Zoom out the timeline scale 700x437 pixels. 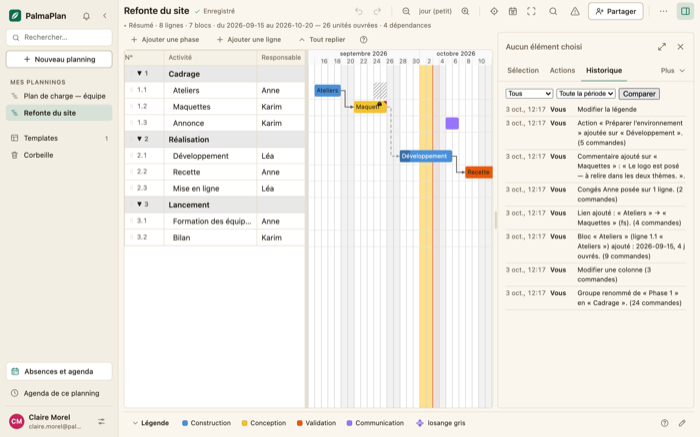click(406, 11)
